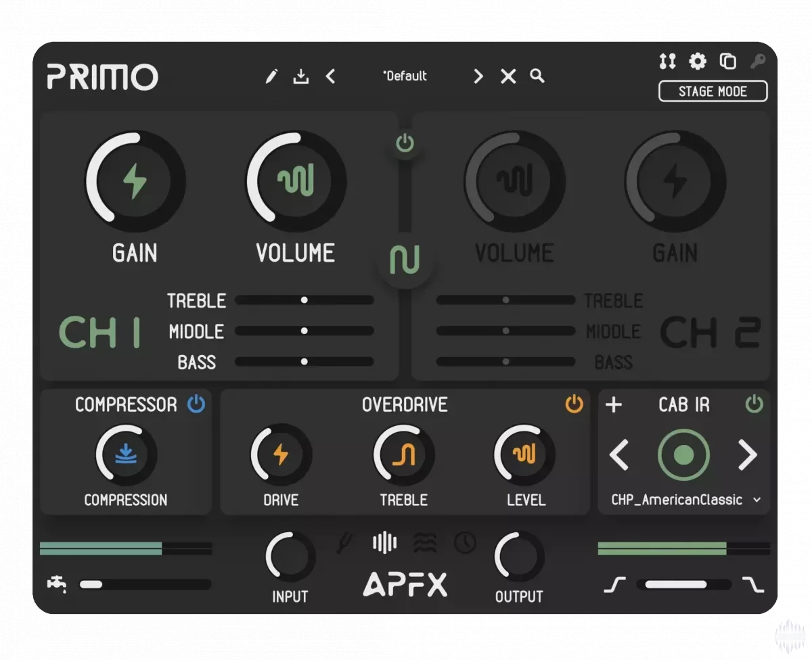Add a cab IR with plus icon

(613, 404)
